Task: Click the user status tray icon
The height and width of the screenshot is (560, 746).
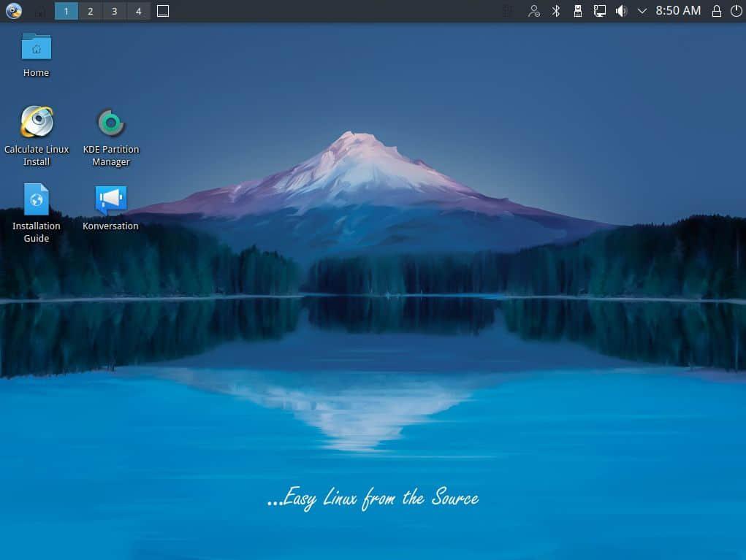Action: click(x=534, y=11)
